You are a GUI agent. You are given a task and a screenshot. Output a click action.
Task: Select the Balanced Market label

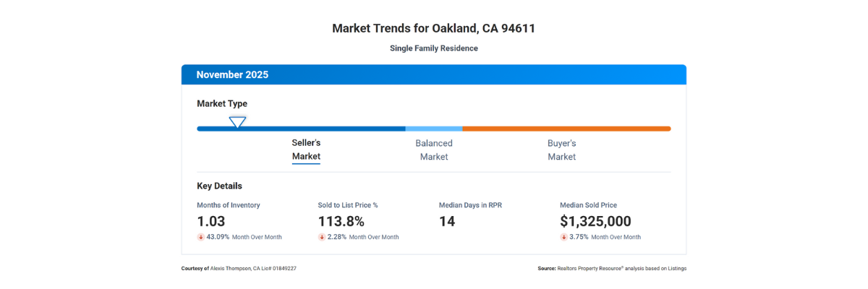pos(434,150)
